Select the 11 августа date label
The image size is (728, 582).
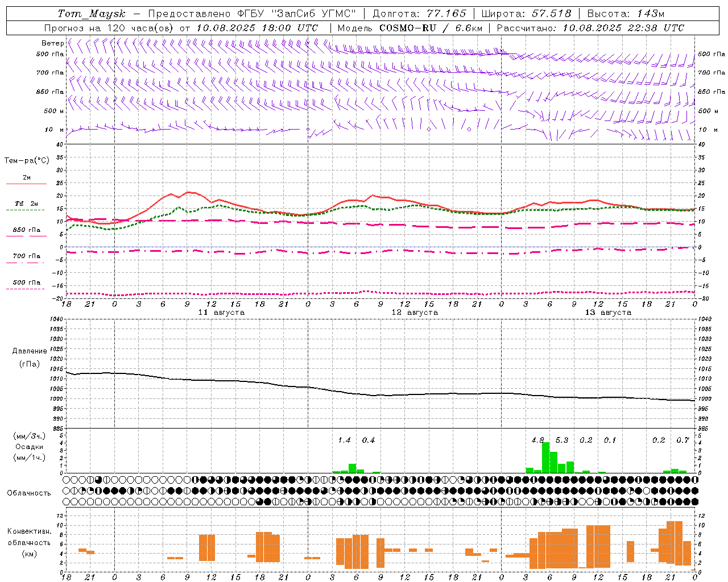(x=221, y=313)
